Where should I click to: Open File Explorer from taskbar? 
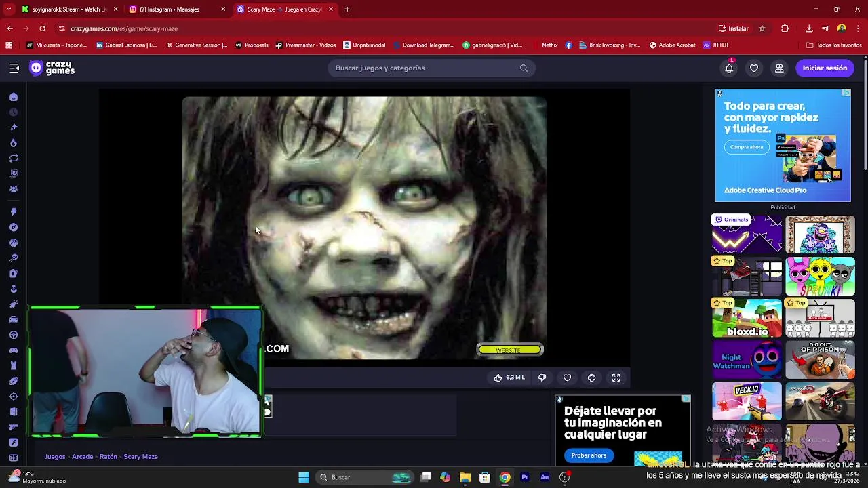[465, 477]
